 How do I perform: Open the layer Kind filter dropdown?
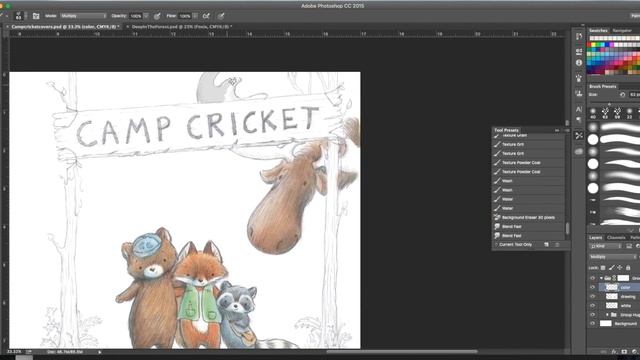(x=606, y=246)
